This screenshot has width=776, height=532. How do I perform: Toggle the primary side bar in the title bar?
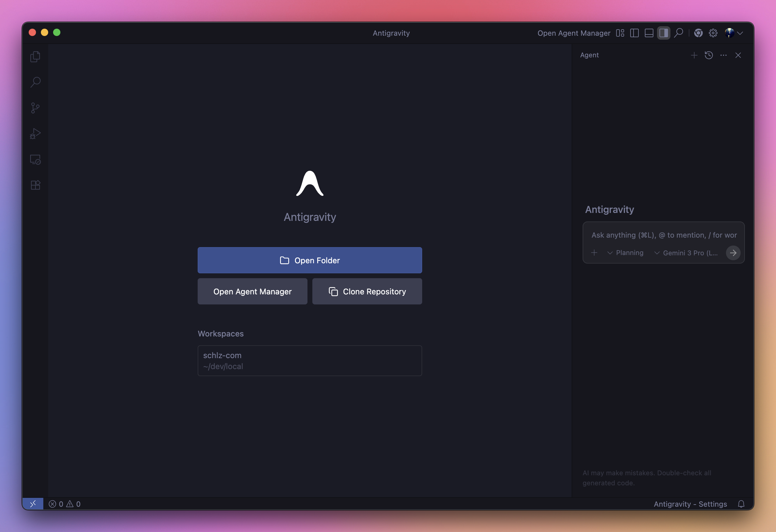click(634, 33)
